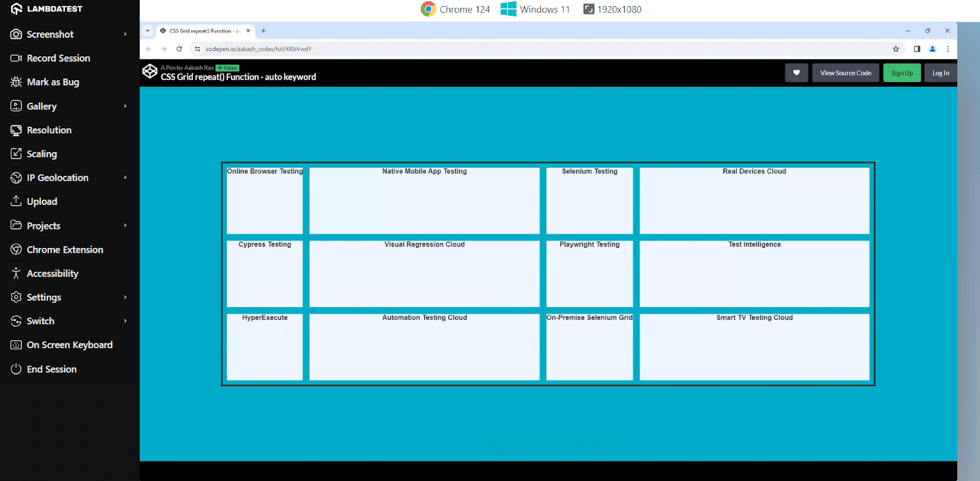
Task: Click the Automation Testing Cloud cell
Action: coord(424,347)
